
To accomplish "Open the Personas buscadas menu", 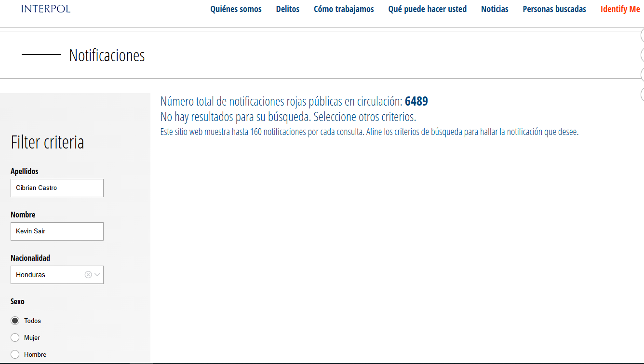I will [554, 9].
